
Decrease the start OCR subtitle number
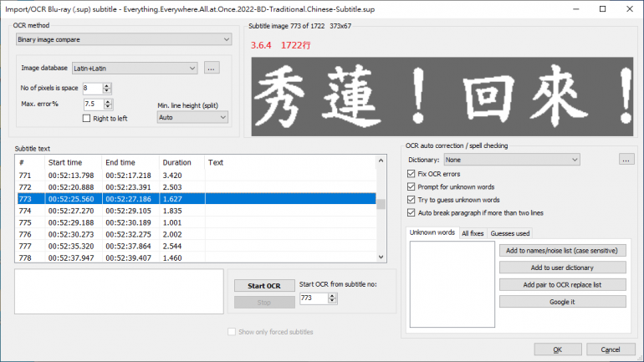pos(332,301)
